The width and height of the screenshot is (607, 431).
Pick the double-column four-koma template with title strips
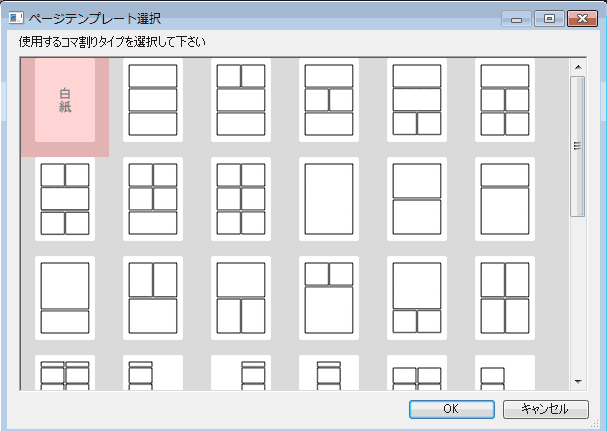[65, 373]
